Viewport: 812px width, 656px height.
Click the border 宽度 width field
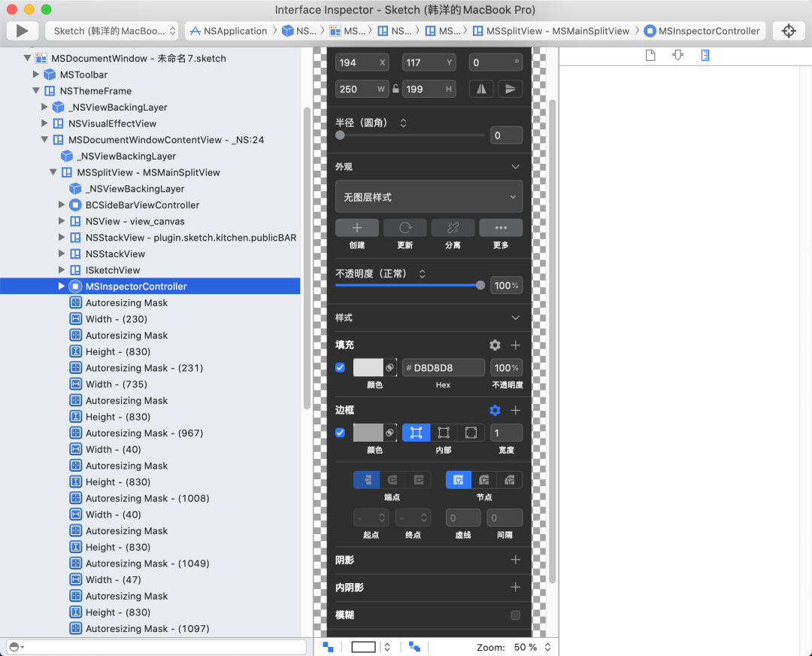506,433
